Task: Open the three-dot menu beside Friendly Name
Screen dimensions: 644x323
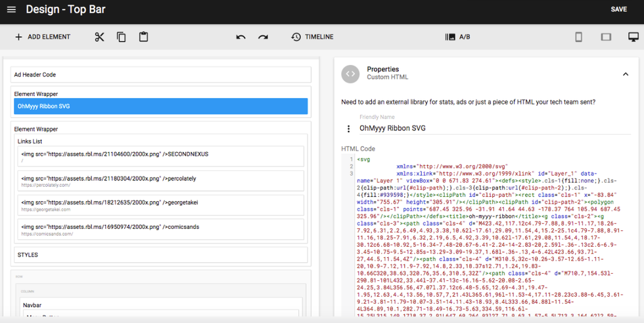Action: (x=349, y=128)
